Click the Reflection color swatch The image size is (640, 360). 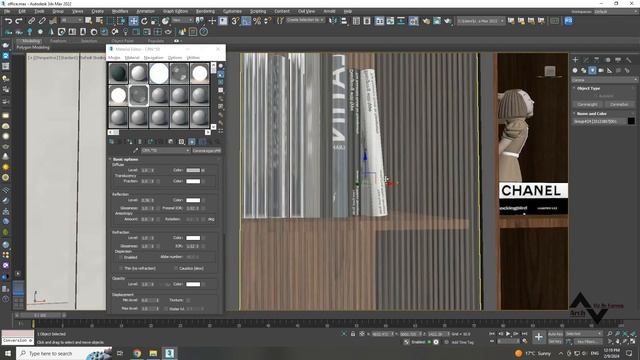click(x=193, y=200)
